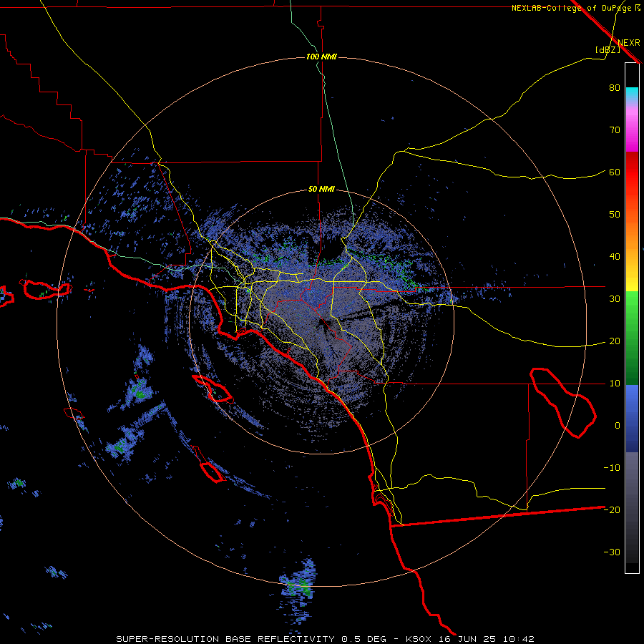Click the -20 value on the dBZ scale
The width and height of the screenshot is (644, 644).
[x=612, y=510]
